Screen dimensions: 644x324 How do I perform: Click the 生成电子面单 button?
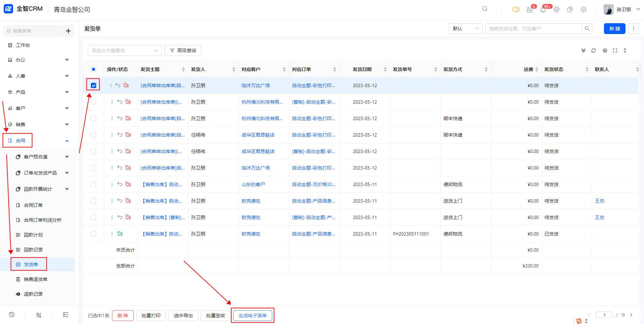[x=253, y=316]
